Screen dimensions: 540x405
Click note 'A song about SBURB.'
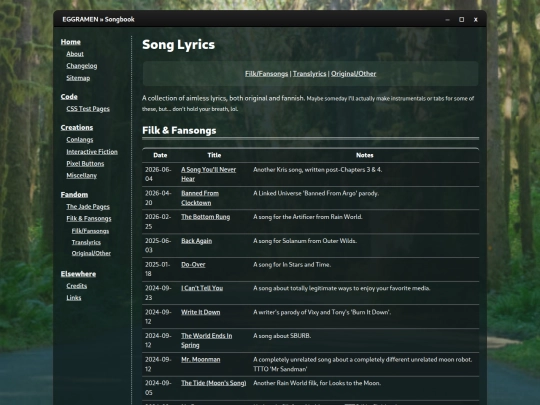point(282,336)
